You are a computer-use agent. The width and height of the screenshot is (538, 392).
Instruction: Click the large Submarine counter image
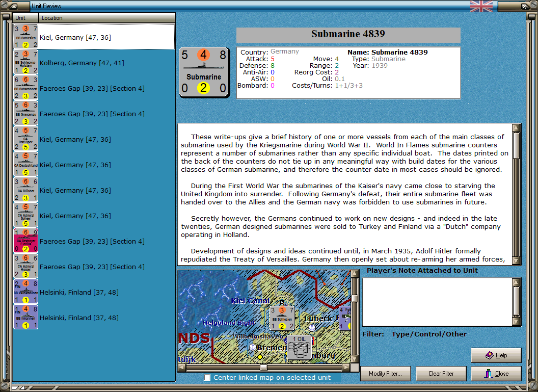pos(204,72)
